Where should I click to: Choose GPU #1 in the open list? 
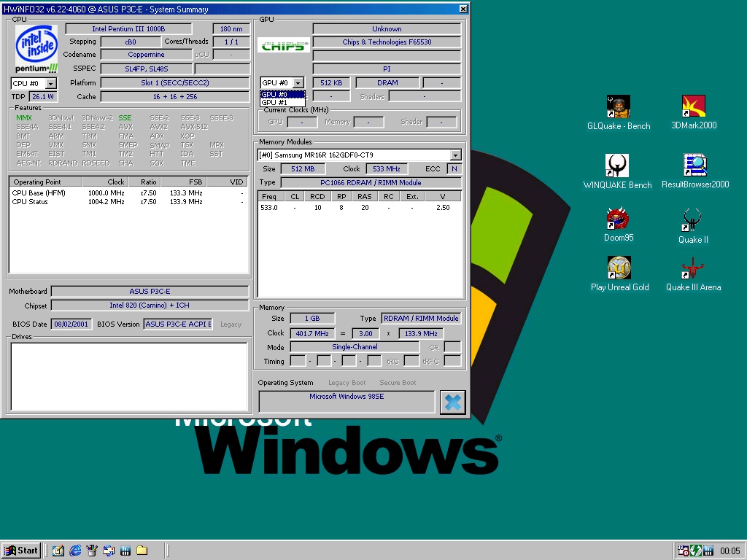coord(282,102)
